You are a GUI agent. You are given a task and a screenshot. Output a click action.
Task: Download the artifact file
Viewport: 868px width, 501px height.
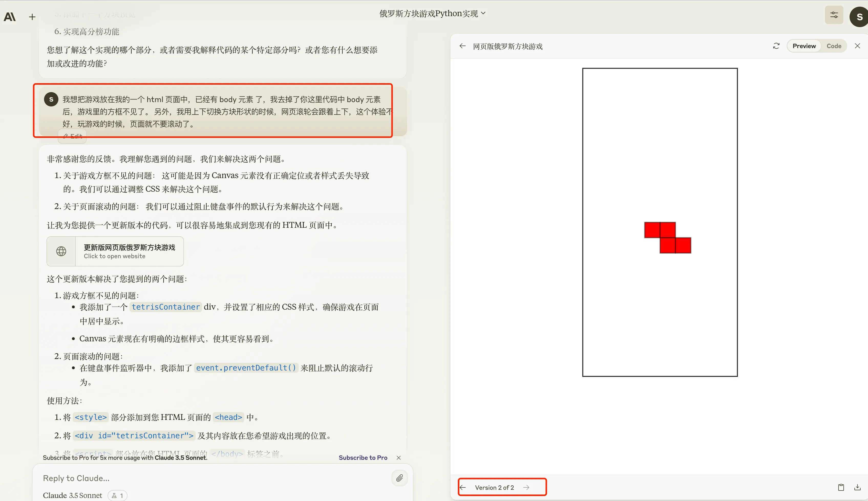point(857,487)
